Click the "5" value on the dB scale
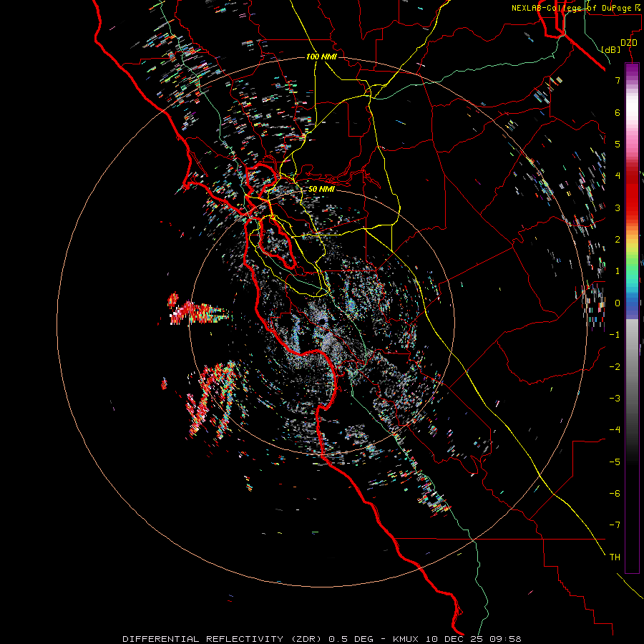 618,144
